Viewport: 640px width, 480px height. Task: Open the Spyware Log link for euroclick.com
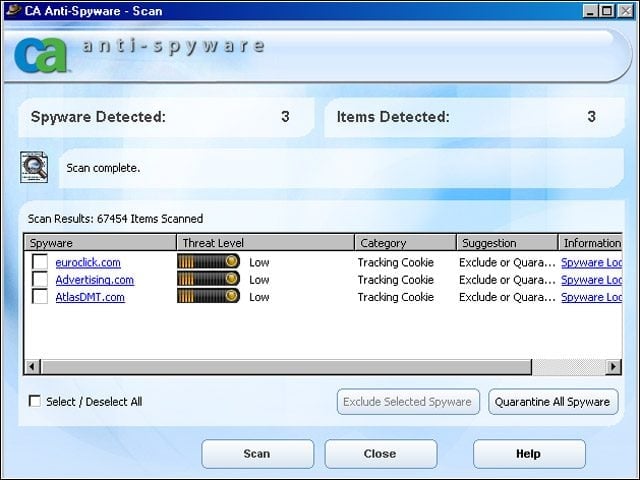[591, 262]
